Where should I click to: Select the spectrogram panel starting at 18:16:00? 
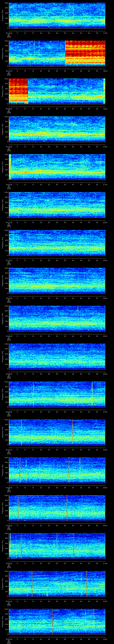tap(57, 16)
